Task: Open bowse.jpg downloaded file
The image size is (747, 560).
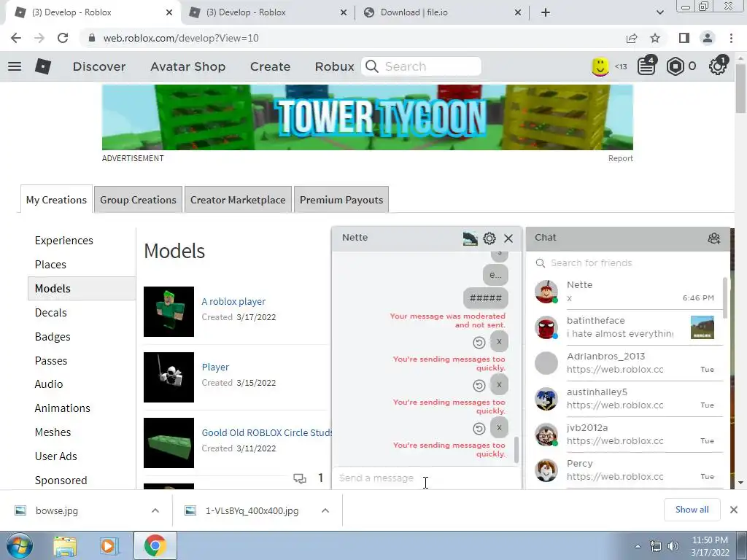Action: click(x=57, y=510)
